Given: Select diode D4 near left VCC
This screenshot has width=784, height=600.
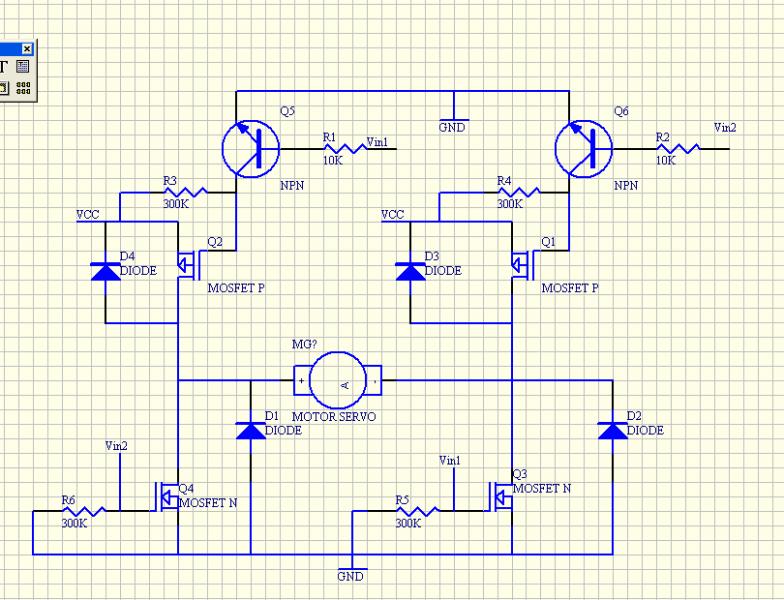Looking at the screenshot, I should 105,271.
